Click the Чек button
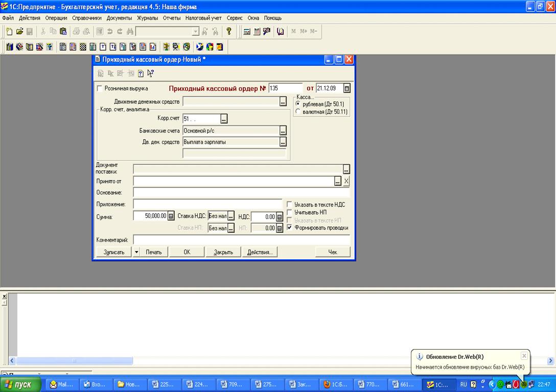This screenshot has height=392, width=556. coord(333,252)
